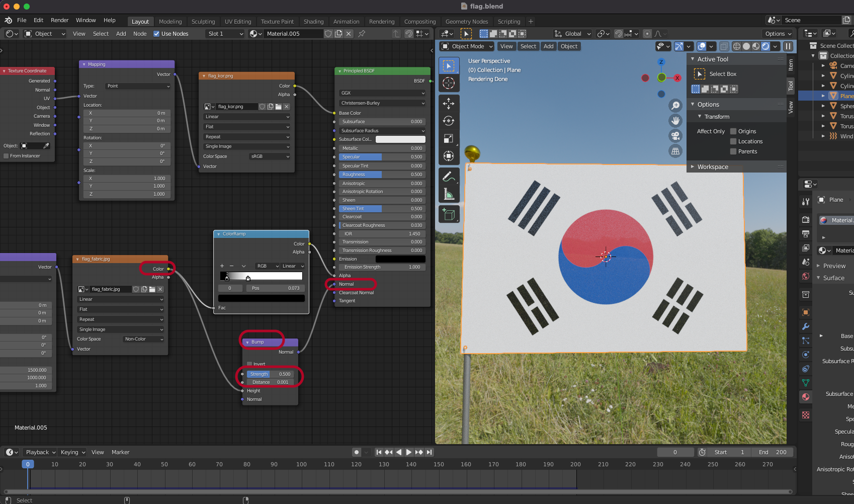
Task: Enable Affect Only Parents checkbox
Action: pyautogui.click(x=733, y=151)
